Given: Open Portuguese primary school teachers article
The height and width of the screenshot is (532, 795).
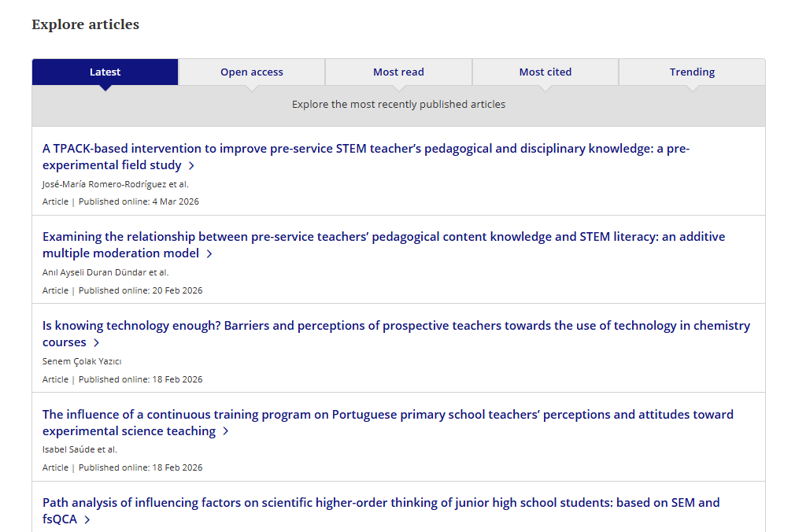Looking at the screenshot, I should [387, 415].
